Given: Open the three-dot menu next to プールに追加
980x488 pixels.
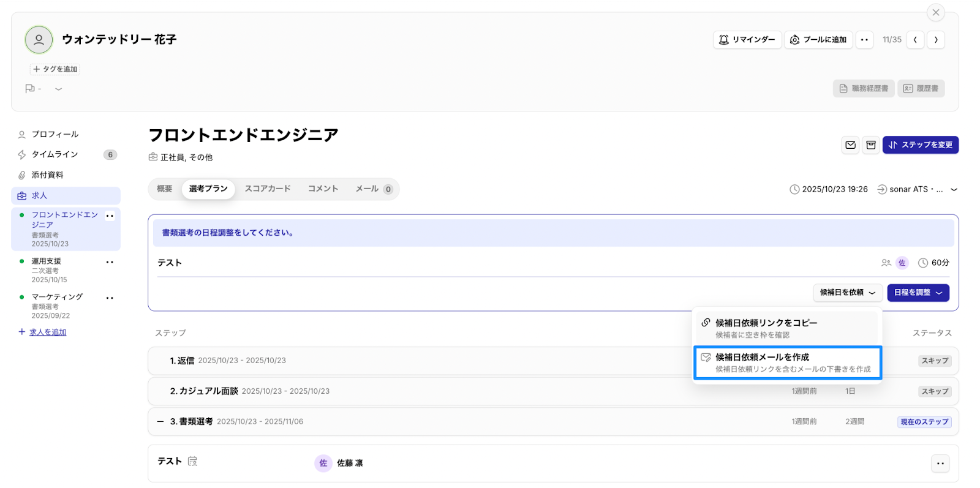Looking at the screenshot, I should [864, 40].
